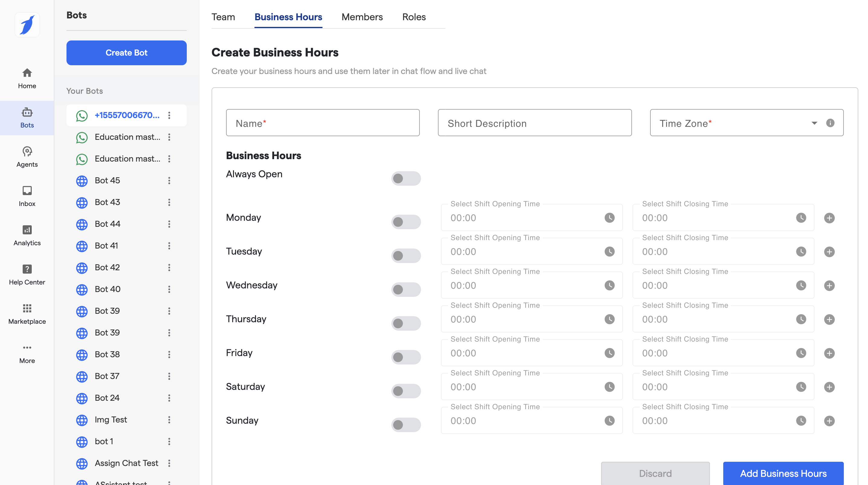Toggle Wednesday business hours on
Viewport: 868px width, 485px height.
pos(406,289)
